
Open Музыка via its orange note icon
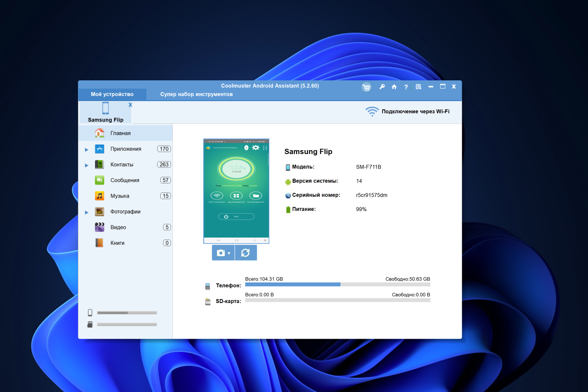[x=100, y=196]
